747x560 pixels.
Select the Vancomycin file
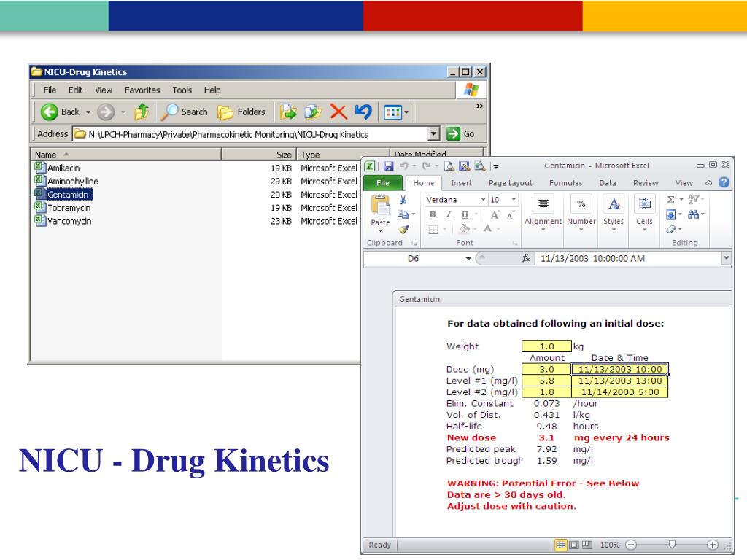(63, 221)
